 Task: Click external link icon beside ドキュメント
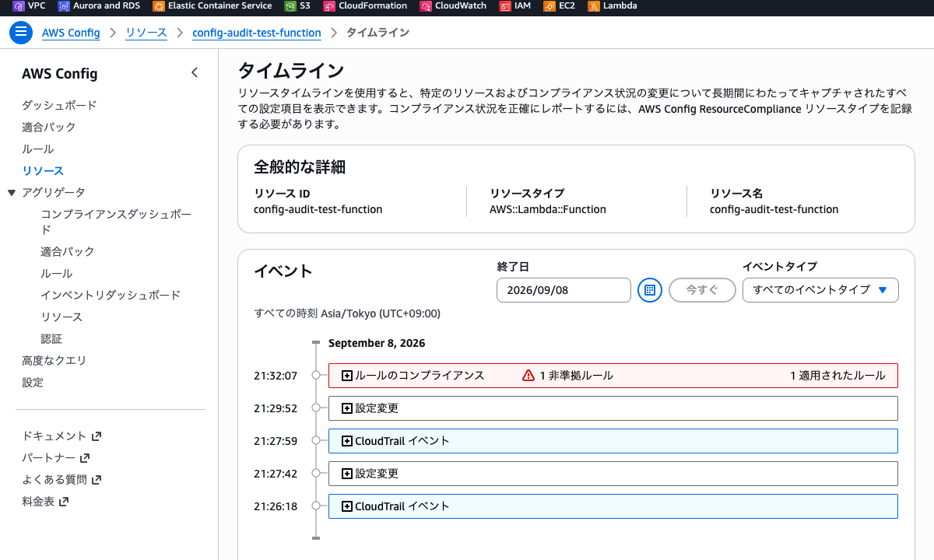coord(97,436)
